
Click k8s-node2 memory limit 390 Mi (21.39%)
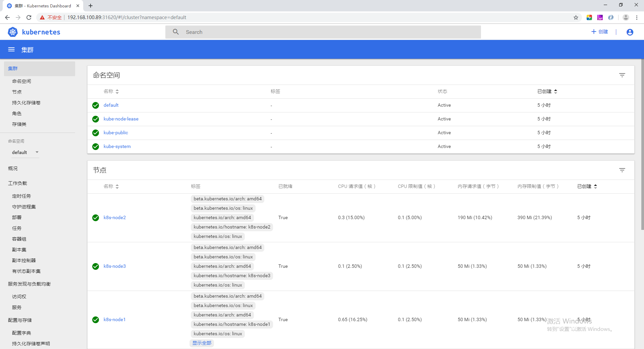click(x=535, y=217)
